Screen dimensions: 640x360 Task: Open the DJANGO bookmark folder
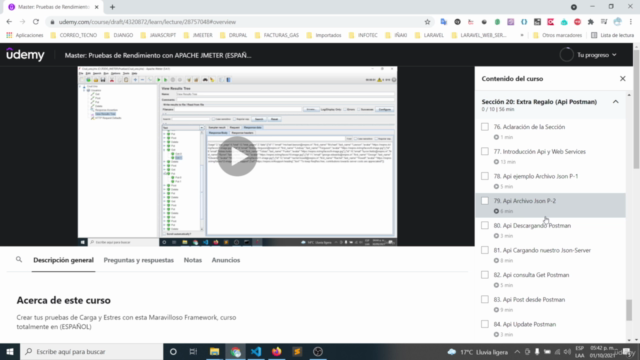pos(119,35)
